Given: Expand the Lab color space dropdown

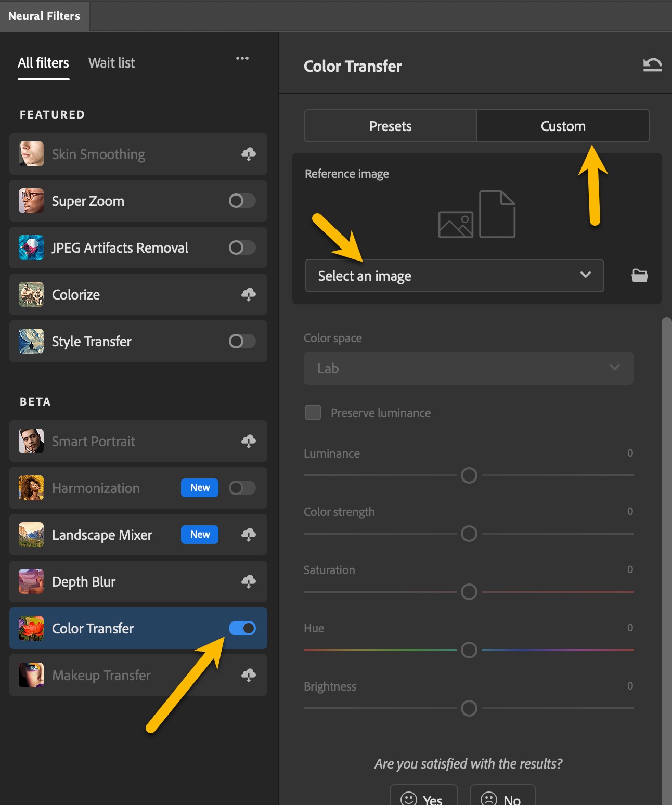Looking at the screenshot, I should [468, 368].
